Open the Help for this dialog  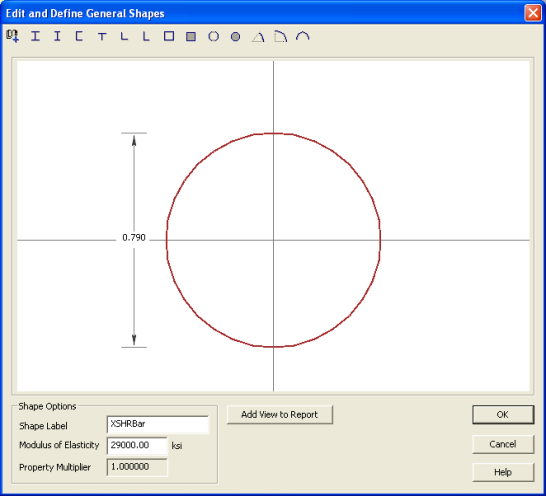(503, 472)
